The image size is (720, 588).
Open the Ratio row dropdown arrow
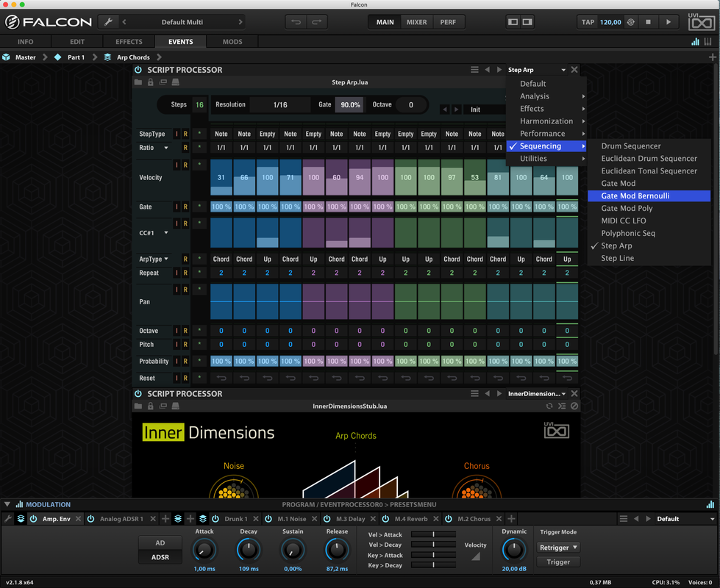(x=166, y=148)
